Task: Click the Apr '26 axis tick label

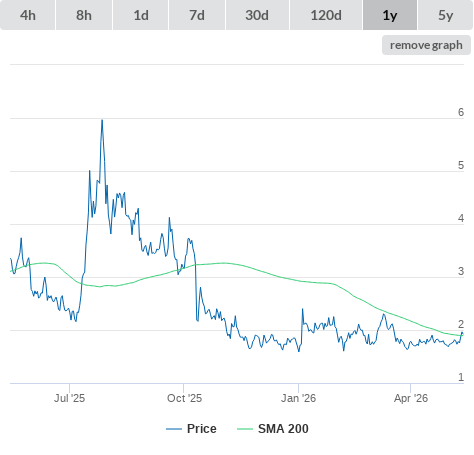Action: (411, 398)
